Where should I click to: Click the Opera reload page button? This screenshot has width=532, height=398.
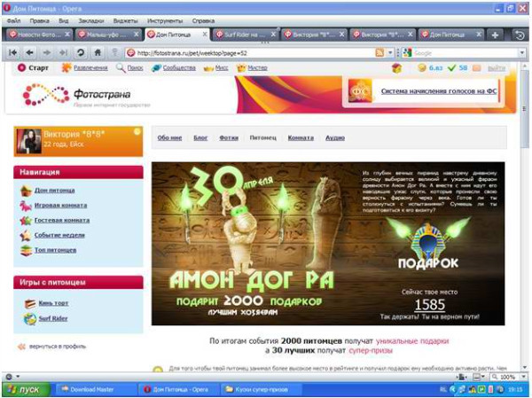pyautogui.click(x=80, y=52)
